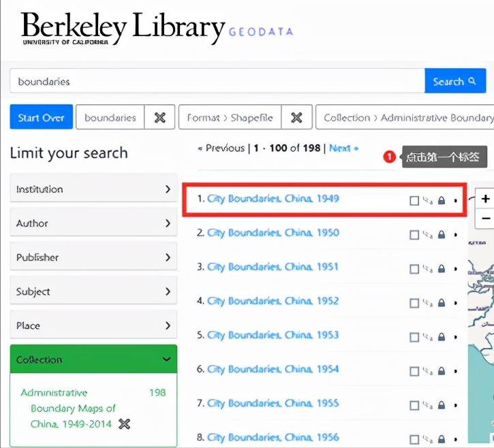Image resolution: width=494 pixels, height=448 pixels.
Task: Check the box for City Boundaries 1949
Action: coord(414,200)
